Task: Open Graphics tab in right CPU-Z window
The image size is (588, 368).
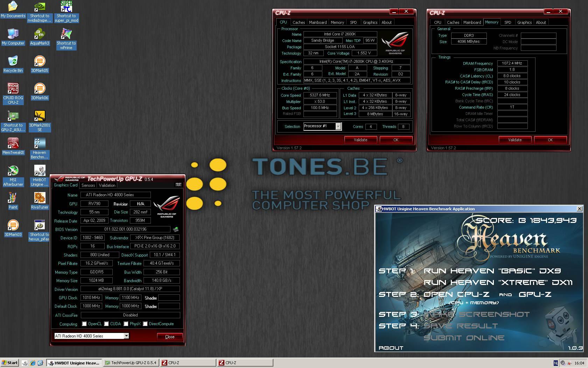Action: [x=524, y=22]
